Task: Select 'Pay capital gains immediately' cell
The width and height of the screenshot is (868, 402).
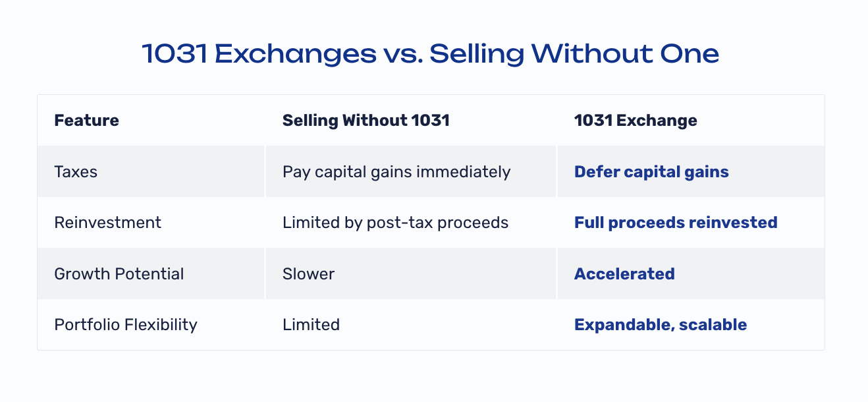Action: coord(396,172)
